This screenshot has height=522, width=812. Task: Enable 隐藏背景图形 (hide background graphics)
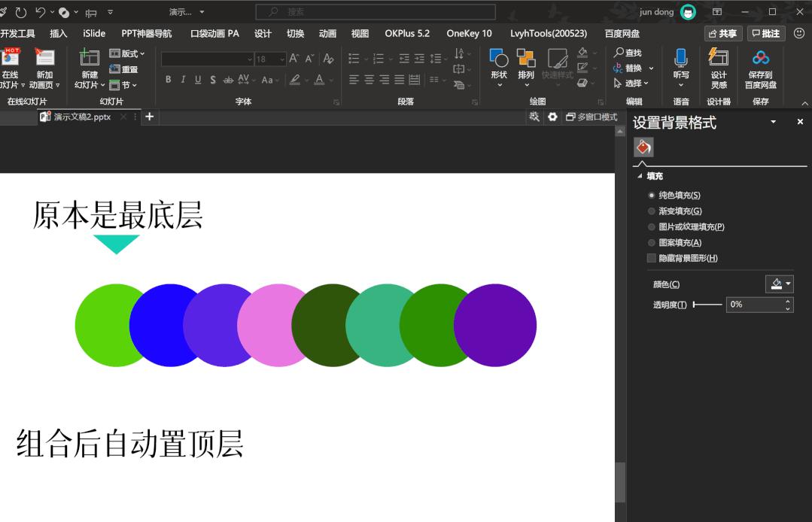pyautogui.click(x=650, y=257)
